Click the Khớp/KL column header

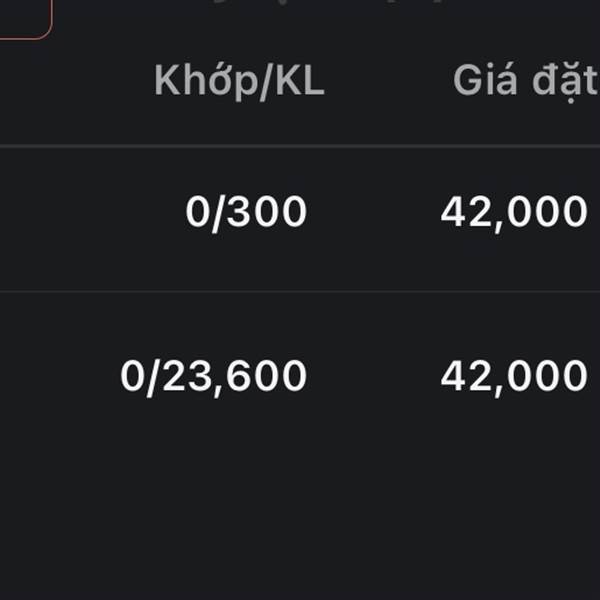tap(240, 82)
